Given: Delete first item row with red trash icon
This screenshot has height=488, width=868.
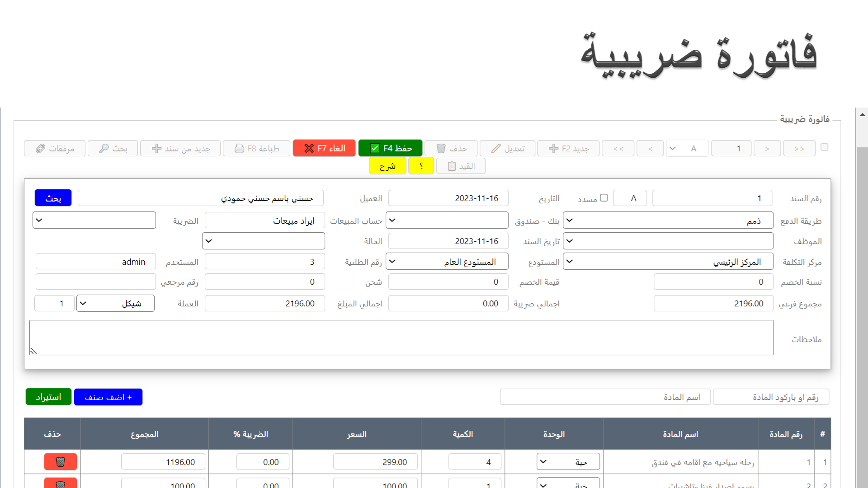Looking at the screenshot, I should tap(60, 462).
